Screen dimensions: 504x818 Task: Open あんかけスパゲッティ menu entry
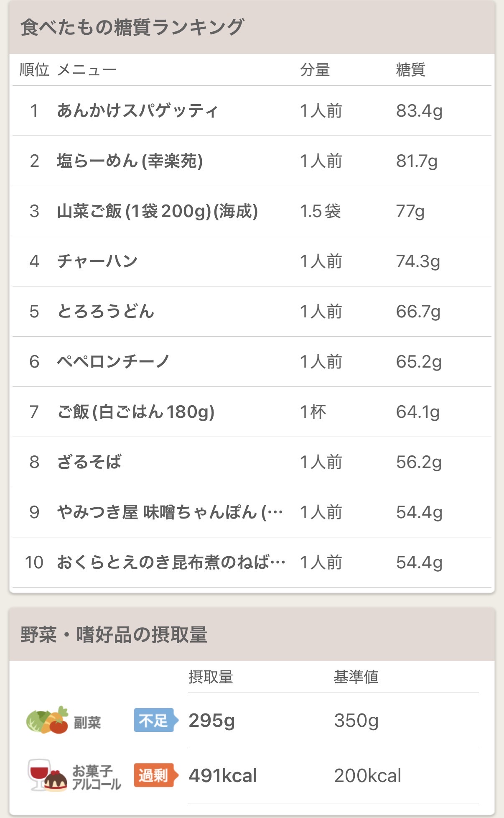click(137, 111)
